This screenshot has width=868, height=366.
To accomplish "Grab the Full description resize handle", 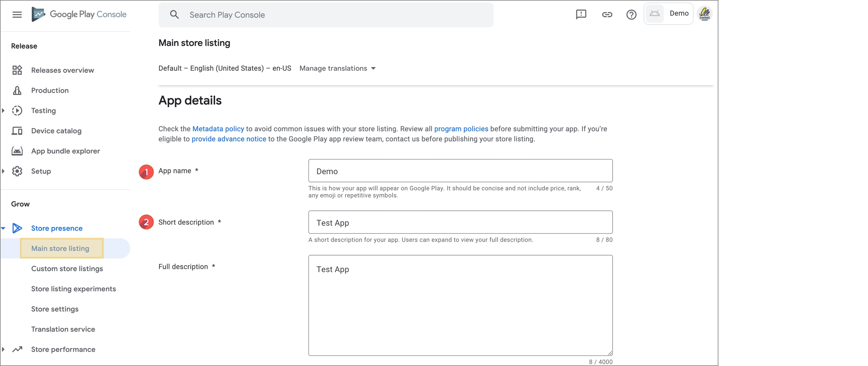I will coord(610,353).
